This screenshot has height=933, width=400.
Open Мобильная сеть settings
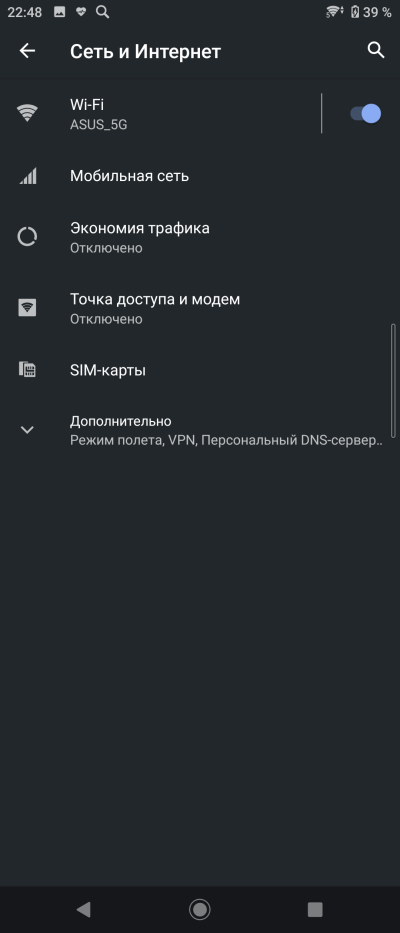[x=200, y=176]
